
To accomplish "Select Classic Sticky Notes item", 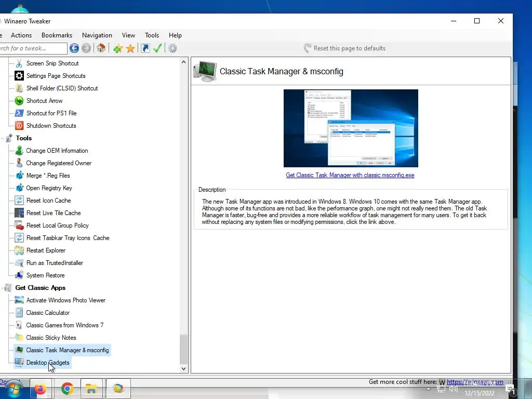I will [51, 338].
